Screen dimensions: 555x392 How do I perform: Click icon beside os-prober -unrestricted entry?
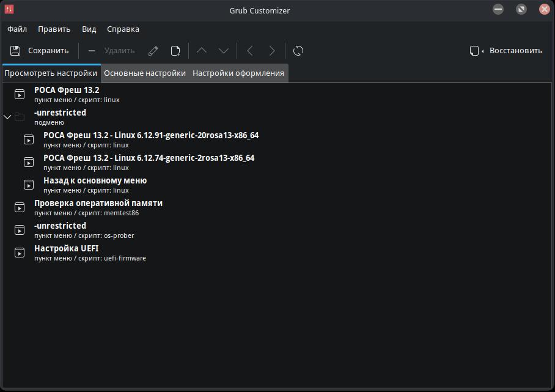tap(20, 230)
